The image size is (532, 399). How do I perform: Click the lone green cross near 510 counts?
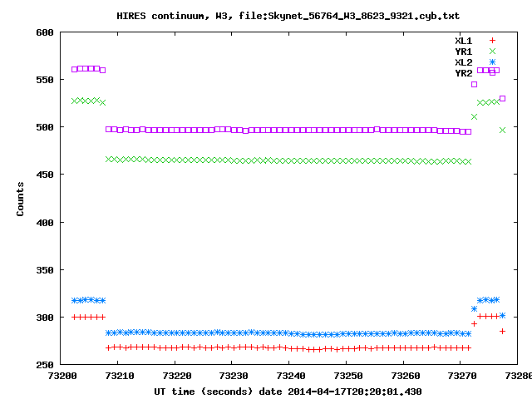pos(475,116)
